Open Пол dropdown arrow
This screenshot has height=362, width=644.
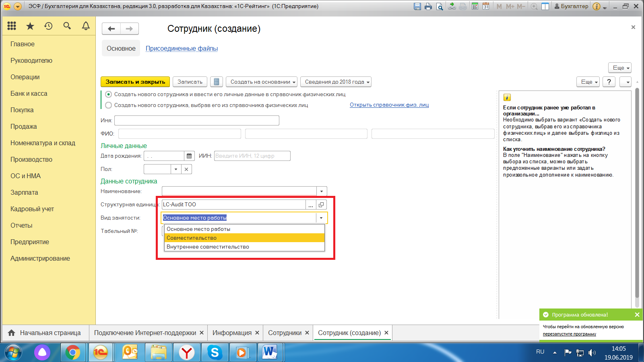pos(176,169)
